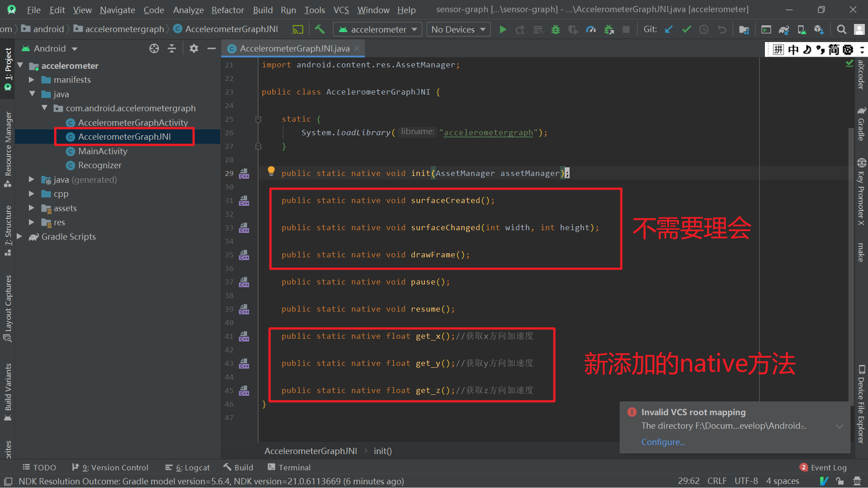This screenshot has height=488, width=868.
Task: Click the Git Commit checkmark
Action: pyautogui.click(x=686, y=29)
